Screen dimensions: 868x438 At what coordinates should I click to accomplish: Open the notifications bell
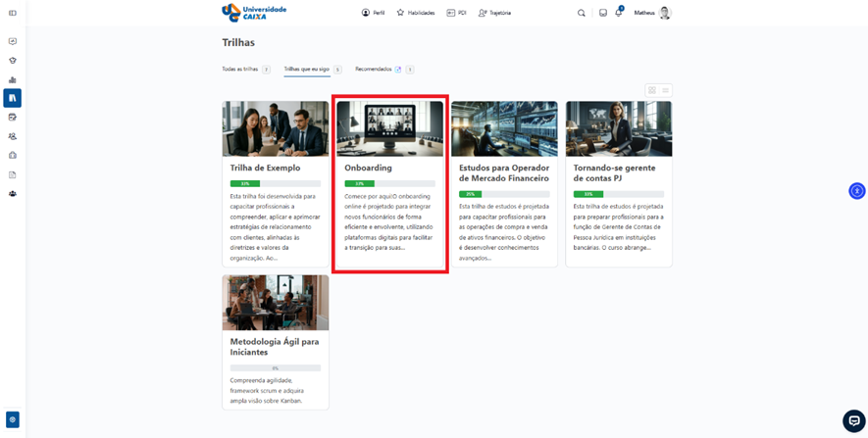tap(619, 13)
